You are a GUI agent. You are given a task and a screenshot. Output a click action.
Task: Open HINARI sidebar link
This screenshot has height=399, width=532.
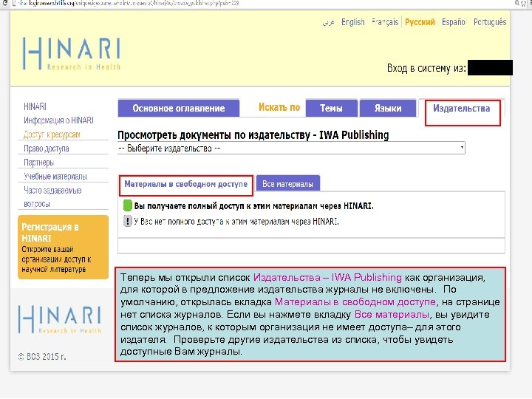pyautogui.click(x=35, y=106)
